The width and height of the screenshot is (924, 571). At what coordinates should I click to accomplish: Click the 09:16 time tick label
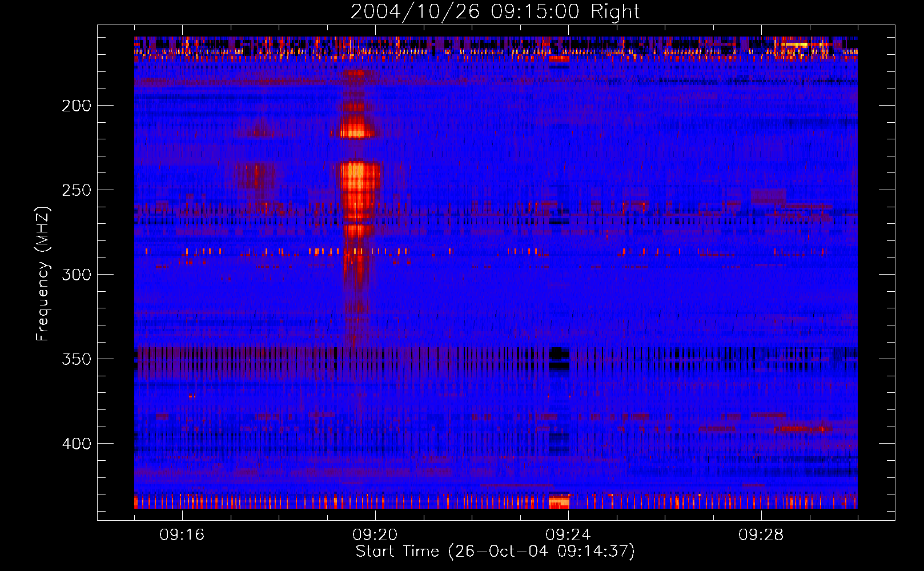point(182,535)
